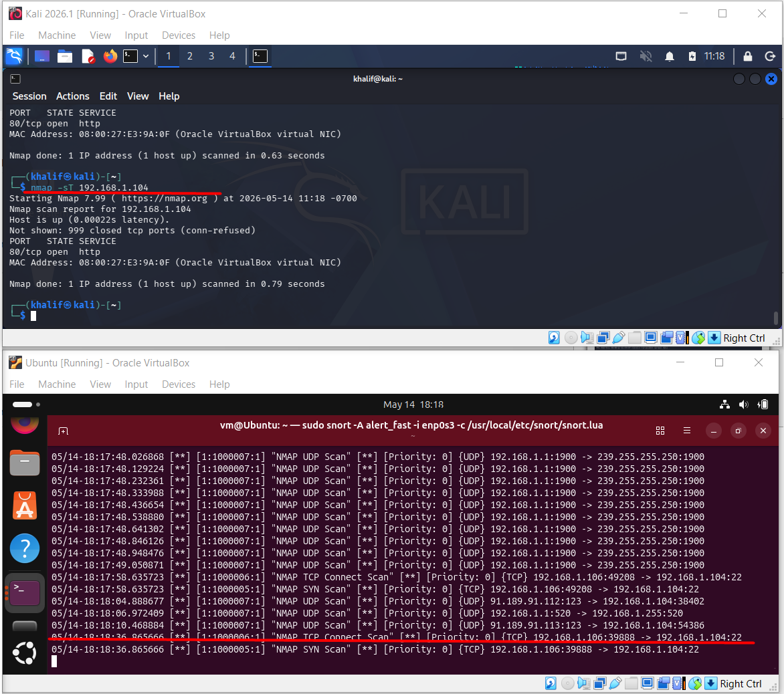The height and width of the screenshot is (694, 784).
Task: Open Machine menu in Ubuntu VirtualBox window
Action: point(57,384)
